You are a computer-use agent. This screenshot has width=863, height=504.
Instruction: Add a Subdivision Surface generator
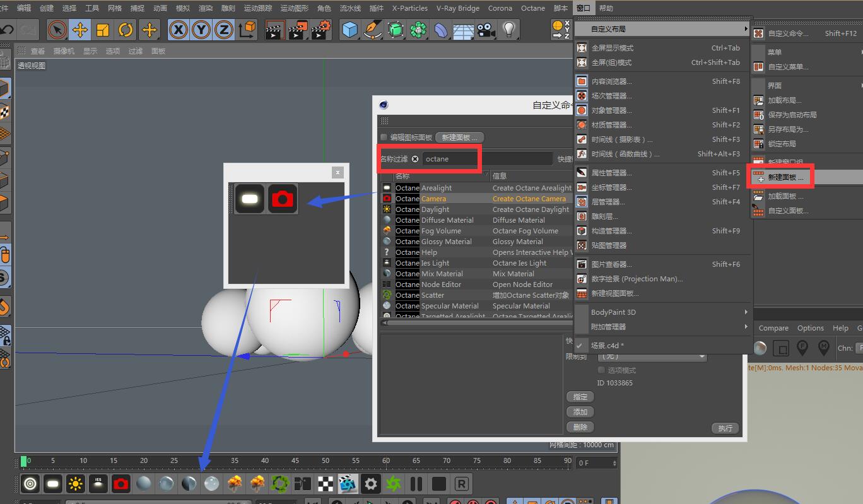coord(396,30)
